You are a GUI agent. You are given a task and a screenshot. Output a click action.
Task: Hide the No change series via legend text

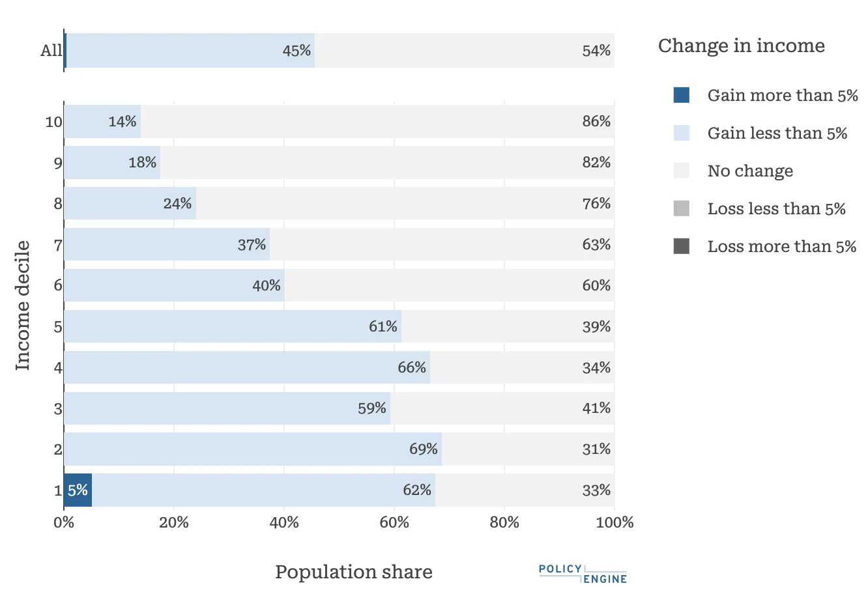[750, 171]
